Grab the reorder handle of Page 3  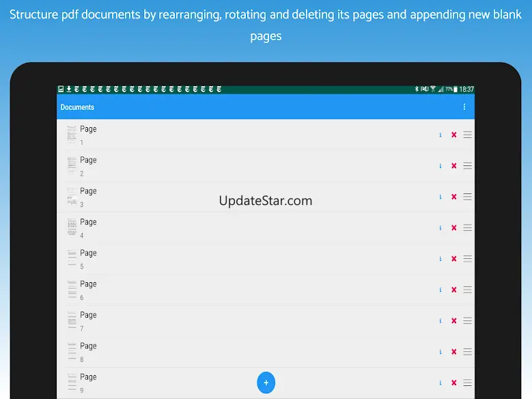pyautogui.click(x=468, y=197)
